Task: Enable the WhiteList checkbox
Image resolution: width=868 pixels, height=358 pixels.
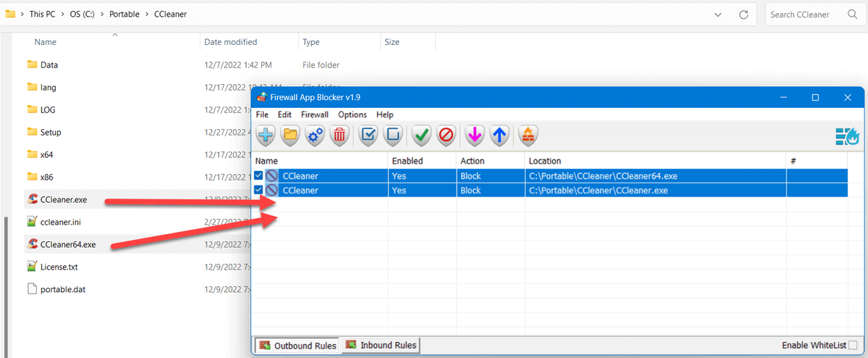Action: tap(853, 345)
